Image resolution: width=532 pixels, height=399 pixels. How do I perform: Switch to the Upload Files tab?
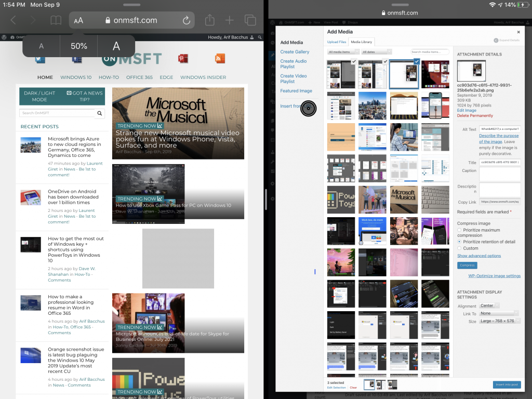pyautogui.click(x=337, y=42)
